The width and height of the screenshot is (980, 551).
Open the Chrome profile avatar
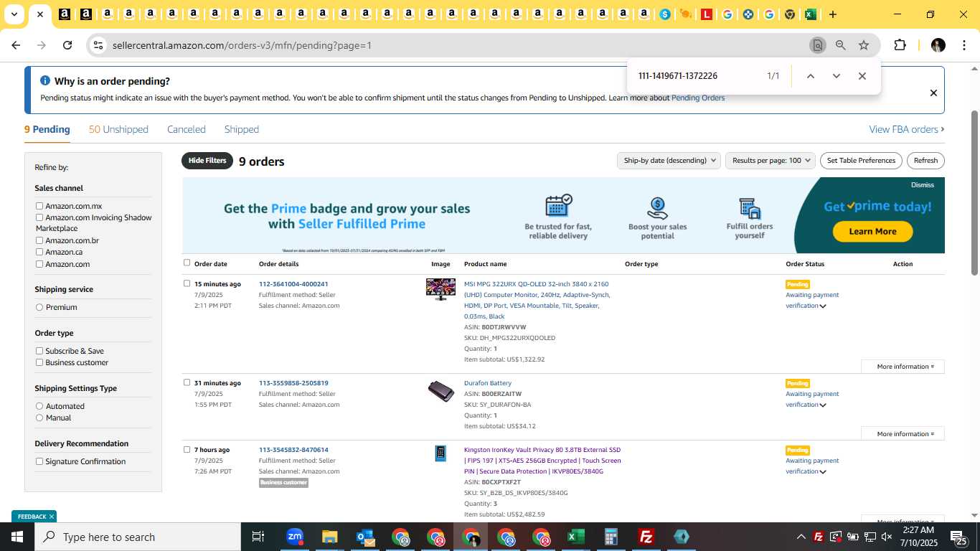938,45
